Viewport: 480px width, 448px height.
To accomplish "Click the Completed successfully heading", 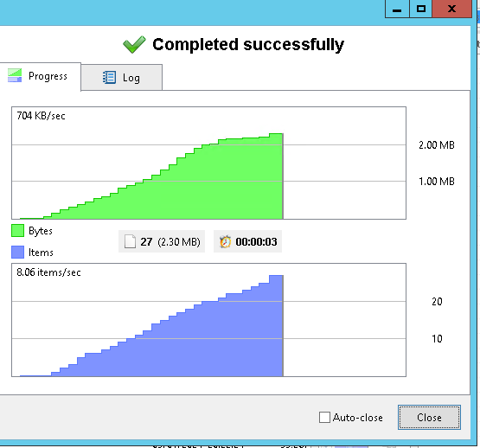I will pyautogui.click(x=248, y=45).
